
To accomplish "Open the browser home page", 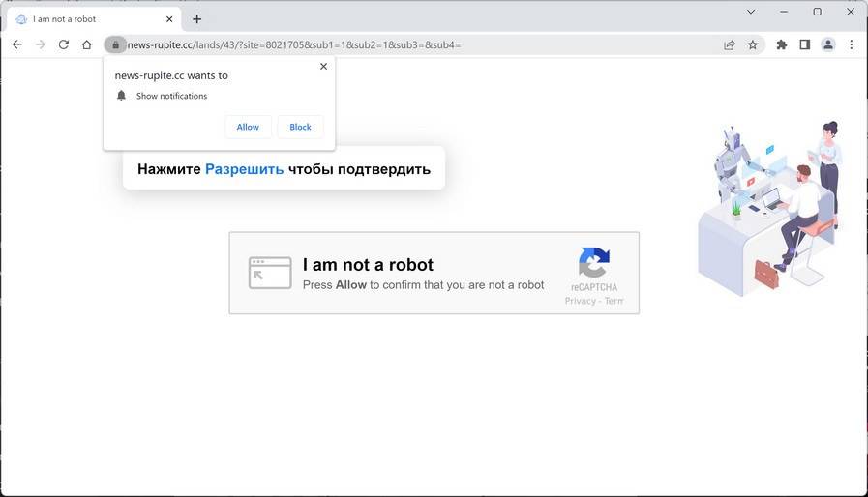I will point(87,44).
